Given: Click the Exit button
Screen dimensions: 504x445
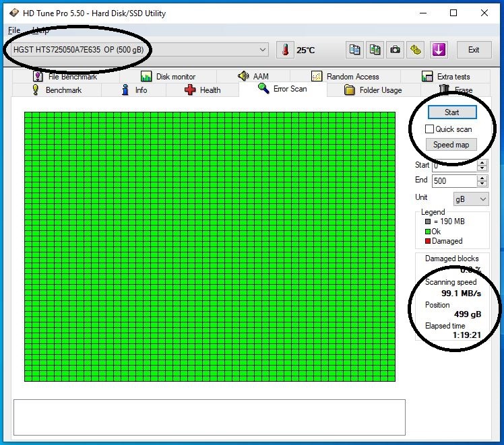Looking at the screenshot, I should (474, 50).
